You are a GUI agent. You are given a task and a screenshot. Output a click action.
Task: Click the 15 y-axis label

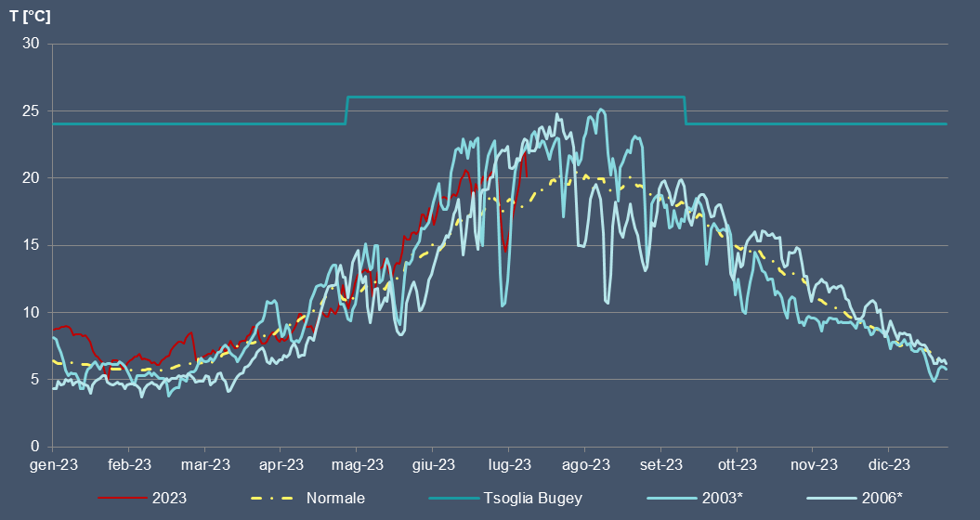pos(32,246)
